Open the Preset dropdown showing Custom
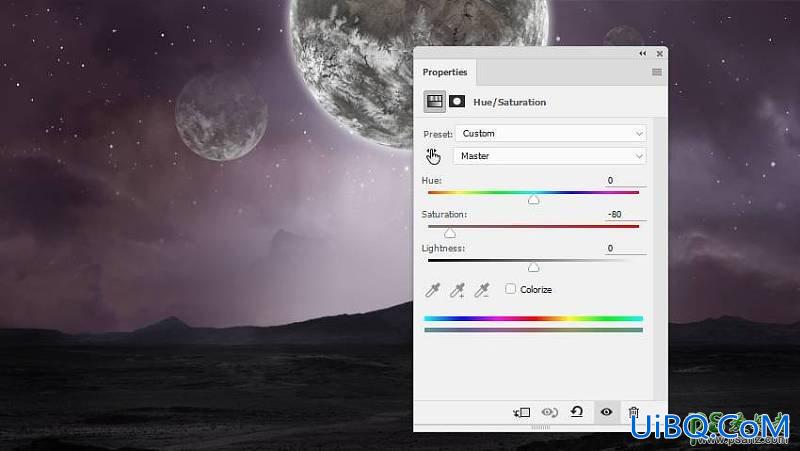Viewport: 800px width, 451px height. pos(551,133)
